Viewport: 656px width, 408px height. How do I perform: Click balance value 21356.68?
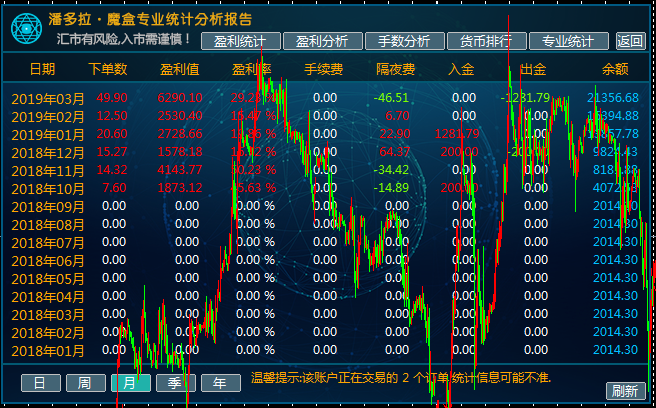coord(613,98)
